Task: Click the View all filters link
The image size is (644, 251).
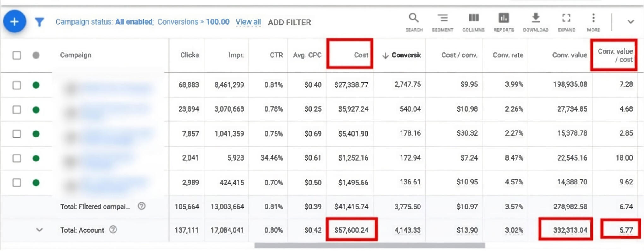Action: 248,22
